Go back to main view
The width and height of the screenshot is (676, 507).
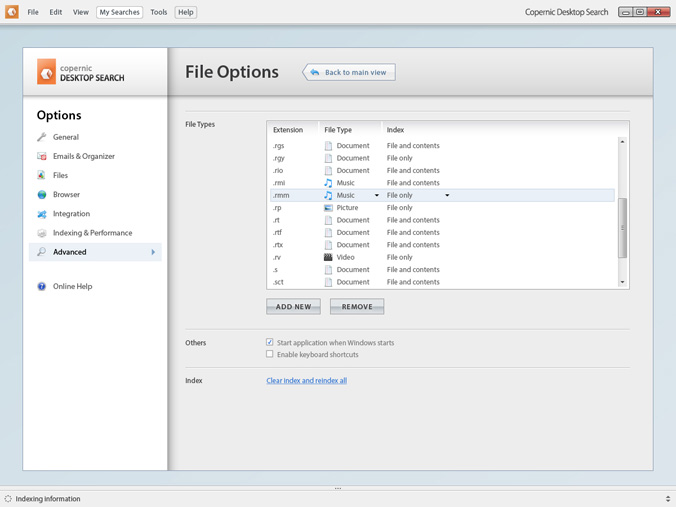(x=349, y=72)
